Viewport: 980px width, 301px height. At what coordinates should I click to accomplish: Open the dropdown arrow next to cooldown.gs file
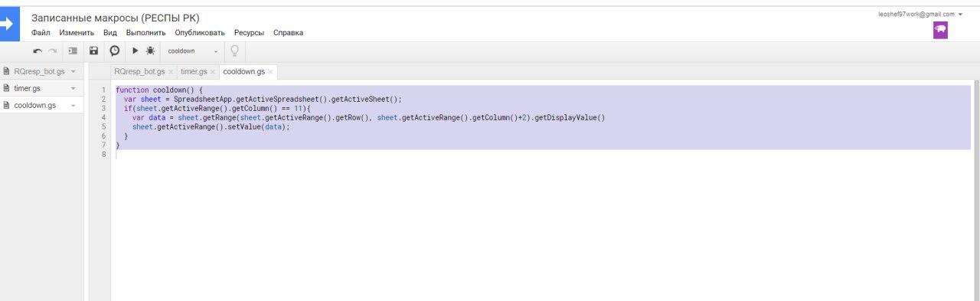tap(73, 106)
